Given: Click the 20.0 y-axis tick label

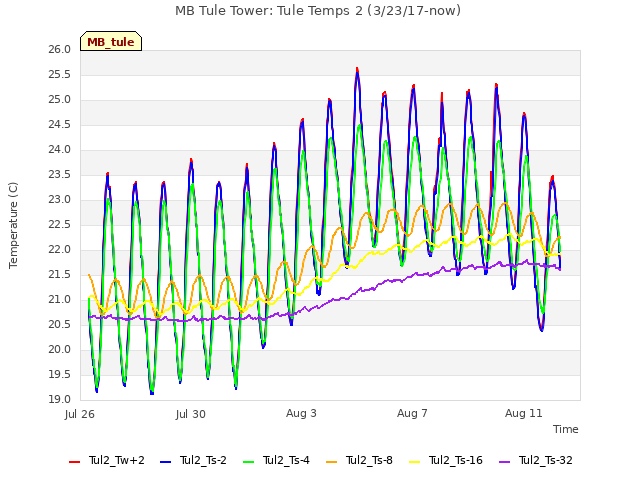Looking at the screenshot, I should point(60,350).
